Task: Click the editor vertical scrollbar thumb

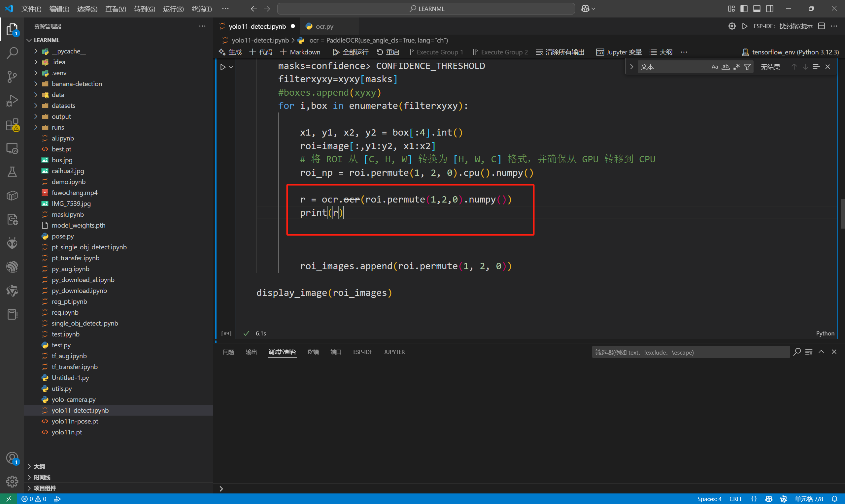Action: click(842, 214)
